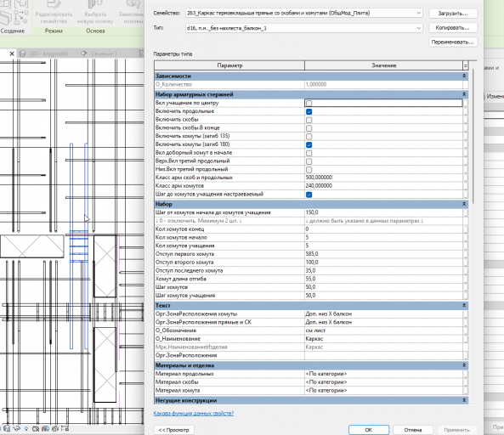Click the Переименовать... button
The height and width of the screenshot is (435, 504).
(x=453, y=42)
